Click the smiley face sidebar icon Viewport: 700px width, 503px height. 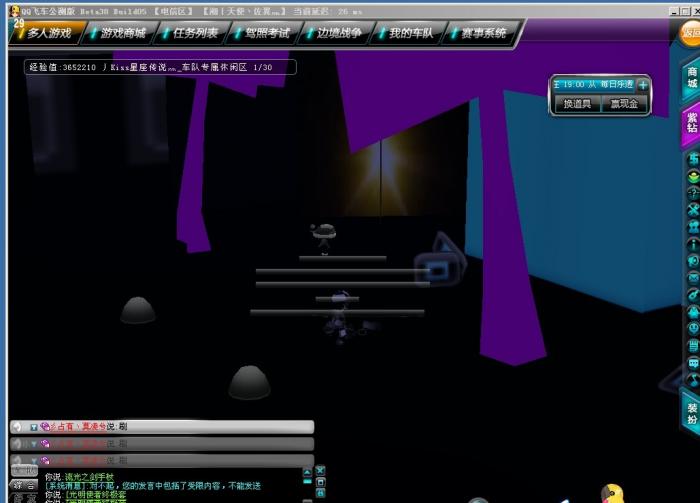click(x=693, y=329)
